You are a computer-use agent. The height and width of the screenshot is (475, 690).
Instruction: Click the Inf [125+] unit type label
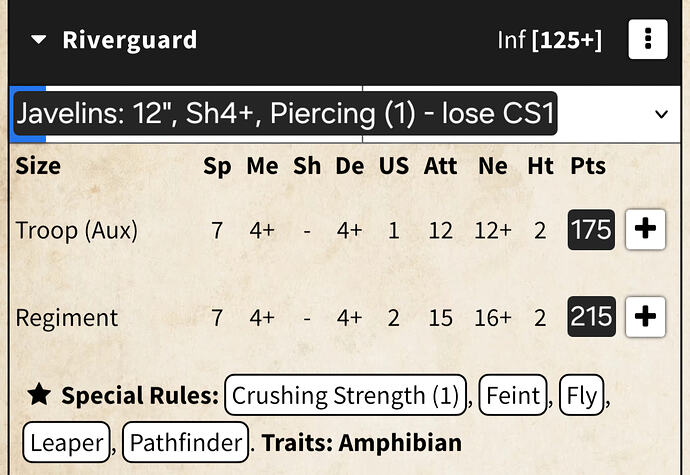[x=549, y=41]
